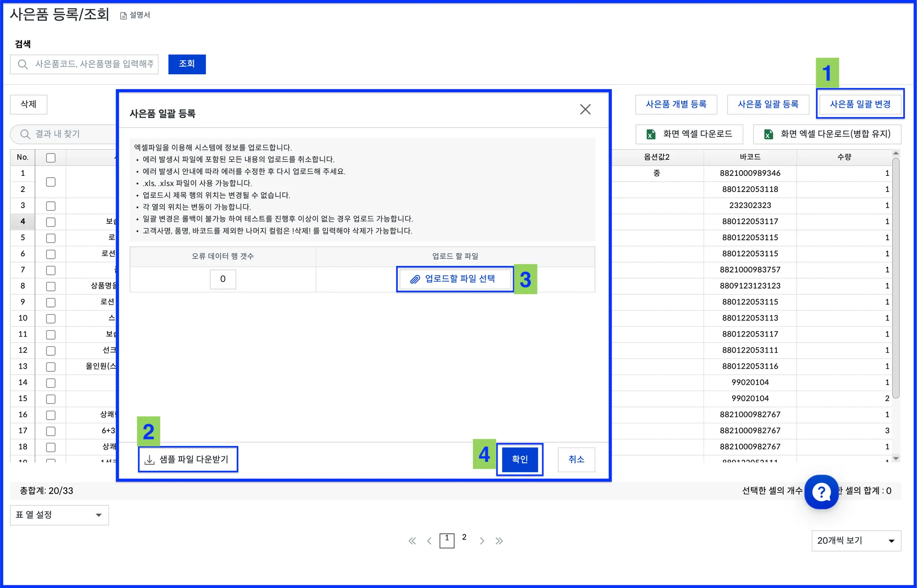This screenshot has width=917, height=588.
Task: Check the checkbox in row 10
Action: [51, 319]
